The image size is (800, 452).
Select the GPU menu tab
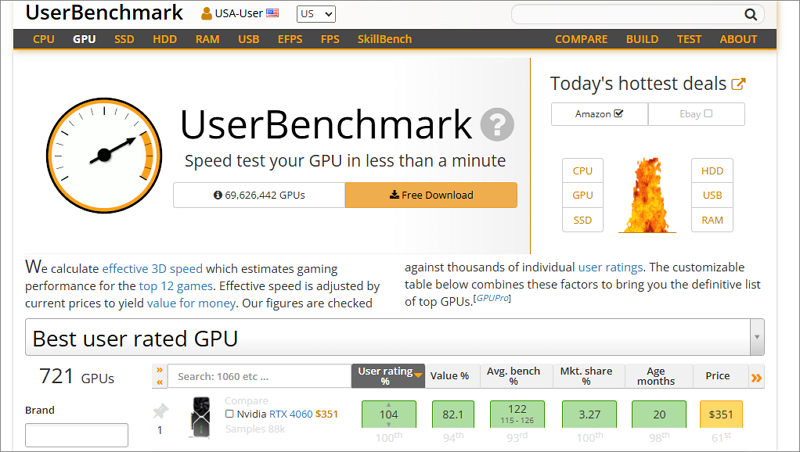coord(84,39)
